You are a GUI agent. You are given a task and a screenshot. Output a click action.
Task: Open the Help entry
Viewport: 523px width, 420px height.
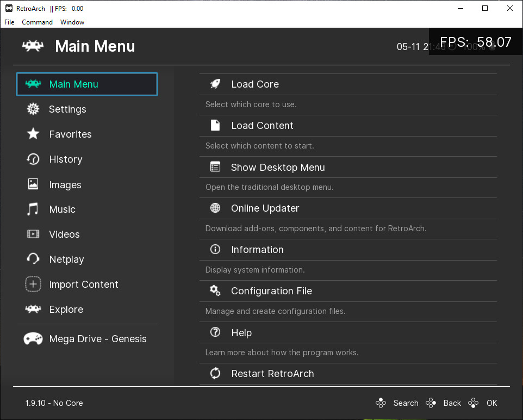click(348, 332)
